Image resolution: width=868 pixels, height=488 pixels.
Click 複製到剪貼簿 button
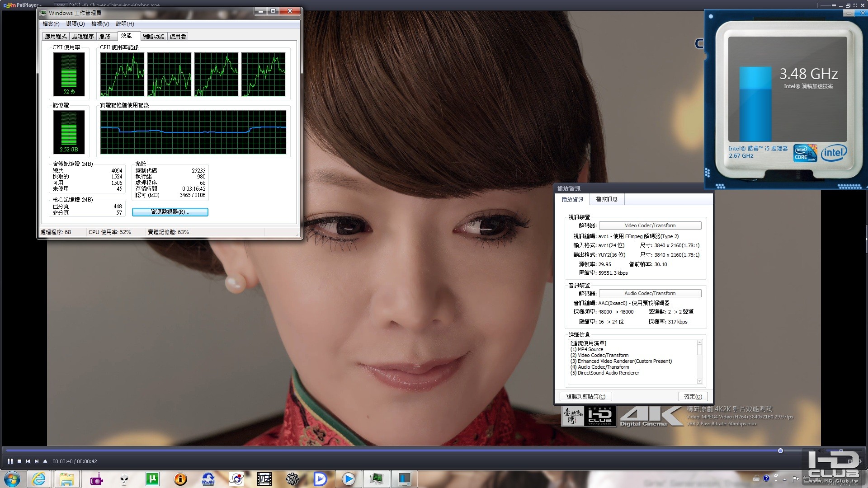[x=586, y=397]
